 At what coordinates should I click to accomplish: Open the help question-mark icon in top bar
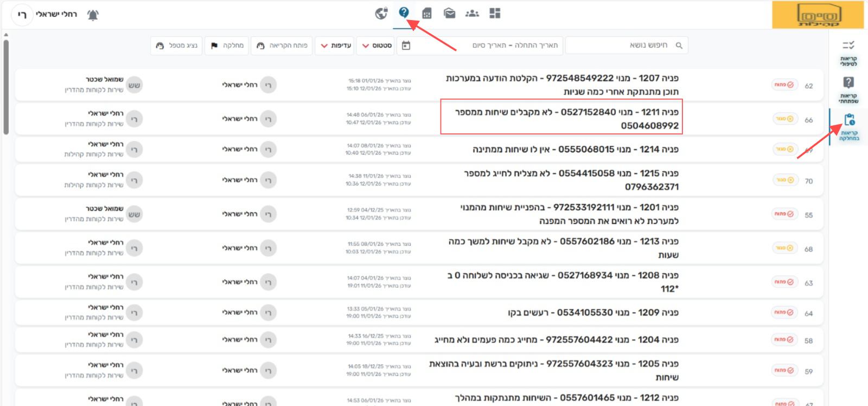point(404,12)
